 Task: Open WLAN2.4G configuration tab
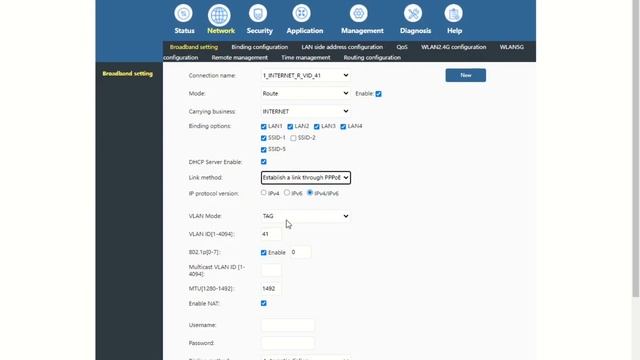[453, 47]
